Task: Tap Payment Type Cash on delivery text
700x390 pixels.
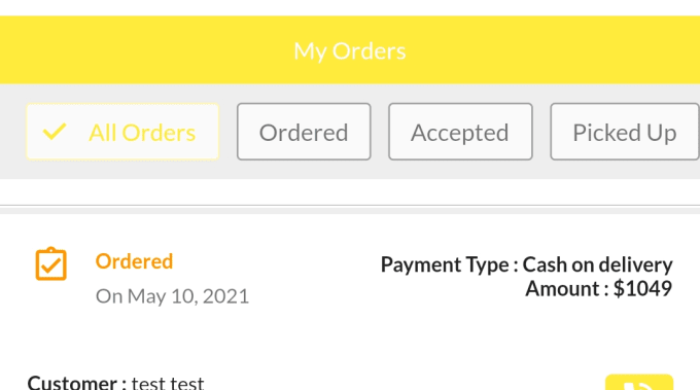Action: [526, 265]
